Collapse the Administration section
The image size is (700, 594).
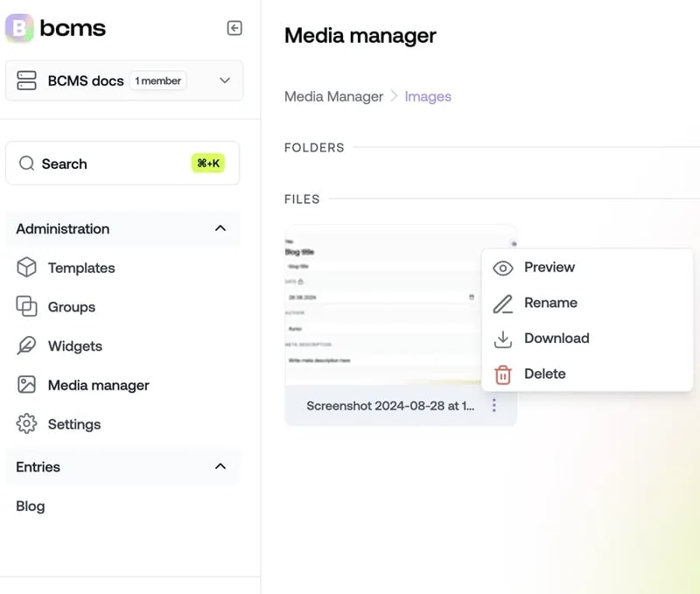pyautogui.click(x=220, y=228)
